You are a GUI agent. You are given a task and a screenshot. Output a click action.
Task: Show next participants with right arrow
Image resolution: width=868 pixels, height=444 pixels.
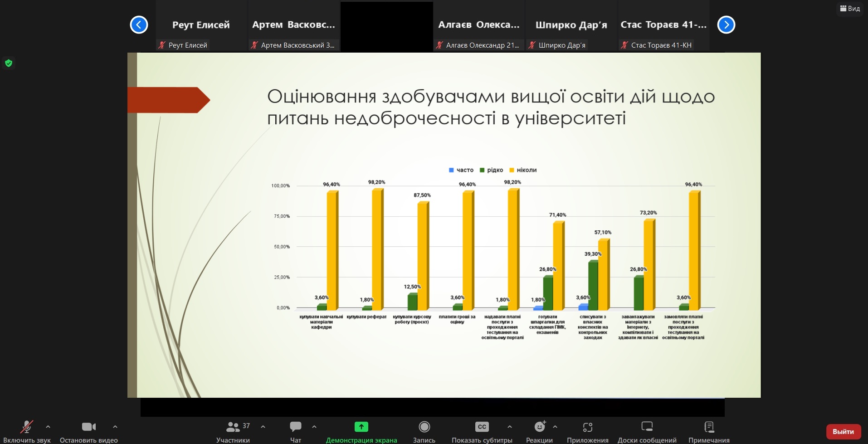pos(726,24)
